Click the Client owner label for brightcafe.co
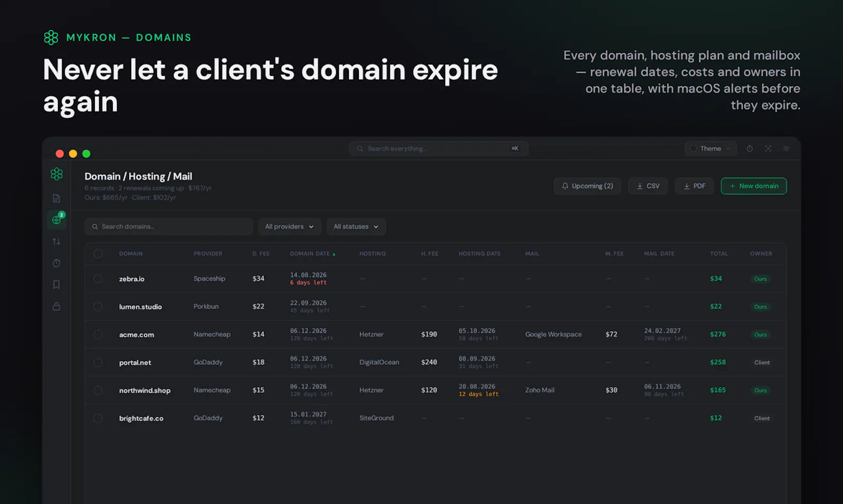This screenshot has height=504, width=843. (762, 419)
